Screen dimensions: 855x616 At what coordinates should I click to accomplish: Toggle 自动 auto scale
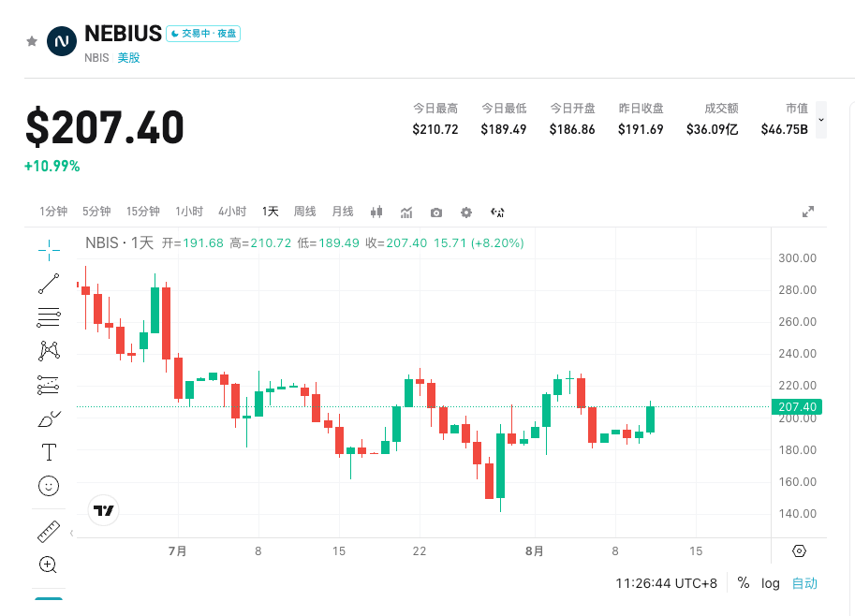click(x=804, y=583)
